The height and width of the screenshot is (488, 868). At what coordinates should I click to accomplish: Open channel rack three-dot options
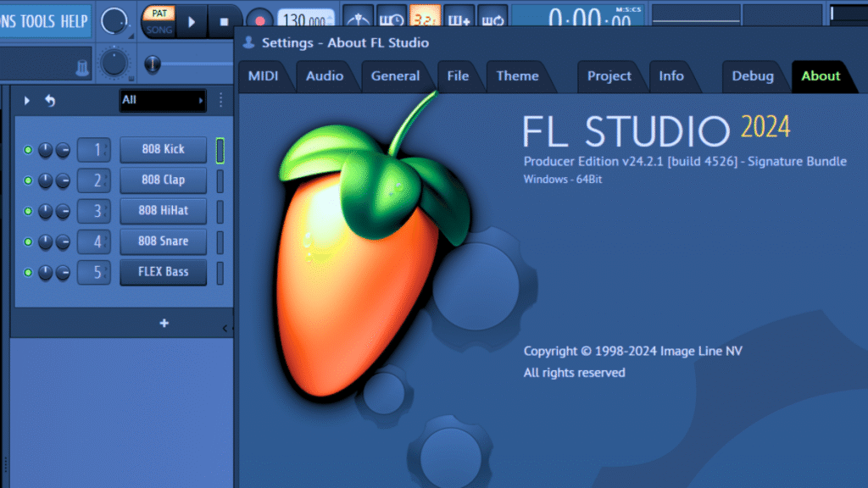click(x=221, y=100)
